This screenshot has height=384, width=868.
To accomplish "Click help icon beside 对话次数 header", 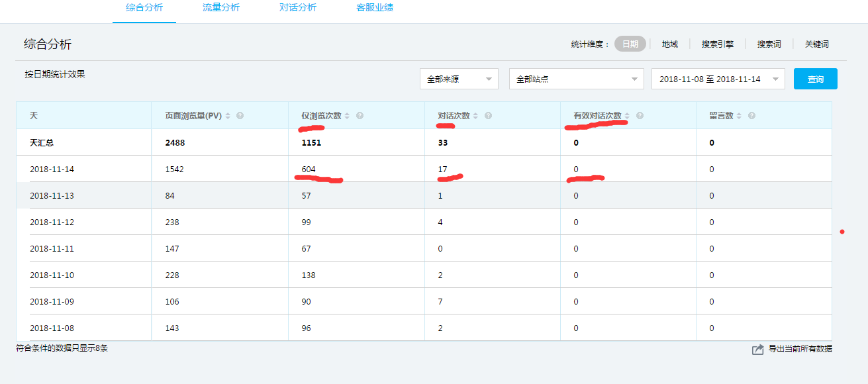I will [x=488, y=116].
